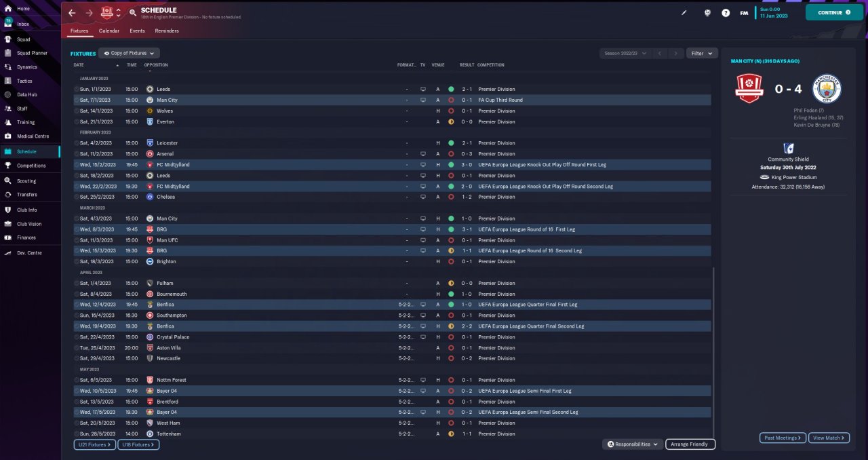Viewport: 868px width, 460px height.
Task: Click the fixtures list vertical scrollbar
Action: coord(713,351)
